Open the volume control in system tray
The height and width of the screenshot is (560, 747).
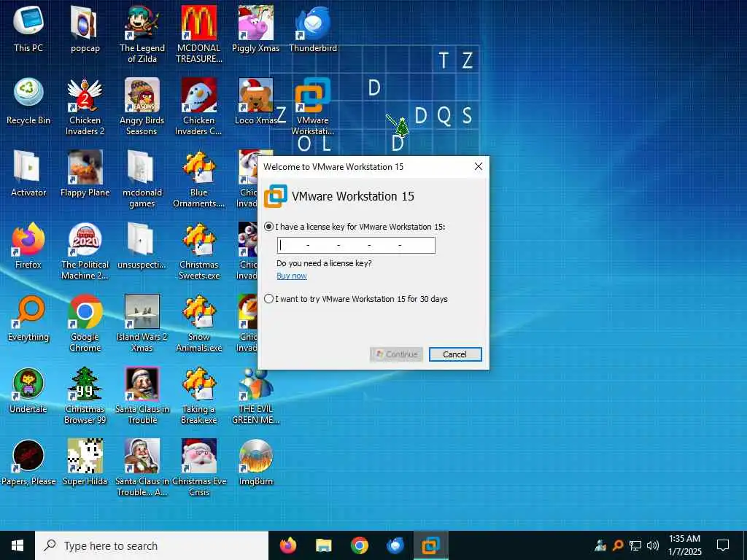coord(653,545)
